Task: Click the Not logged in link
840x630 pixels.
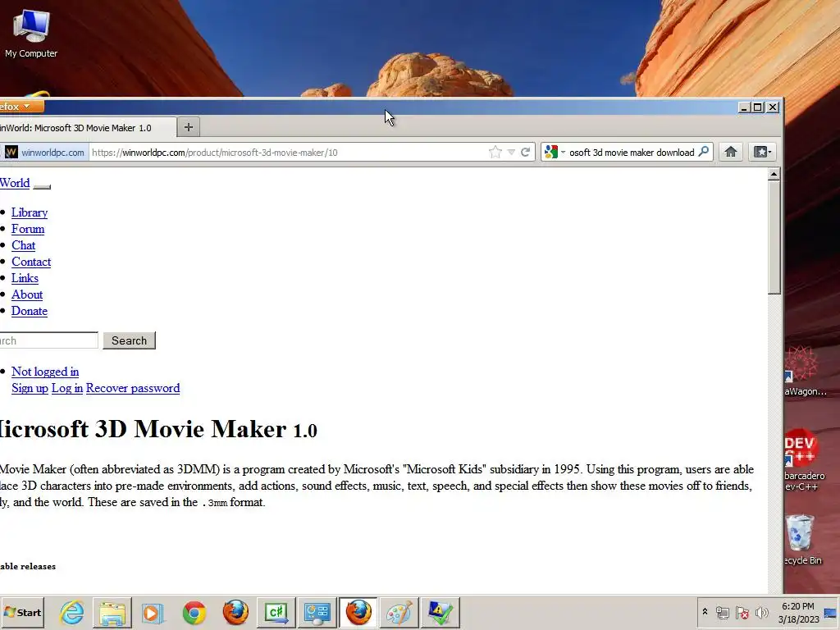Action: pyautogui.click(x=45, y=372)
